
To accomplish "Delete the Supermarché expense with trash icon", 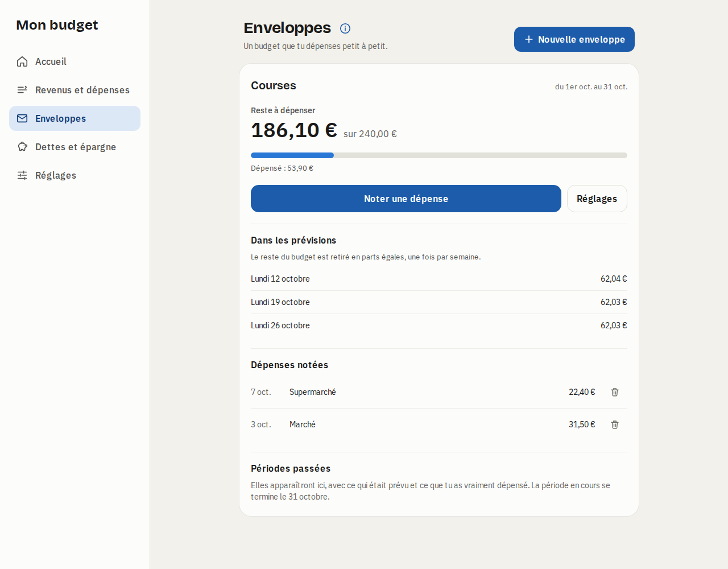I will pos(615,392).
